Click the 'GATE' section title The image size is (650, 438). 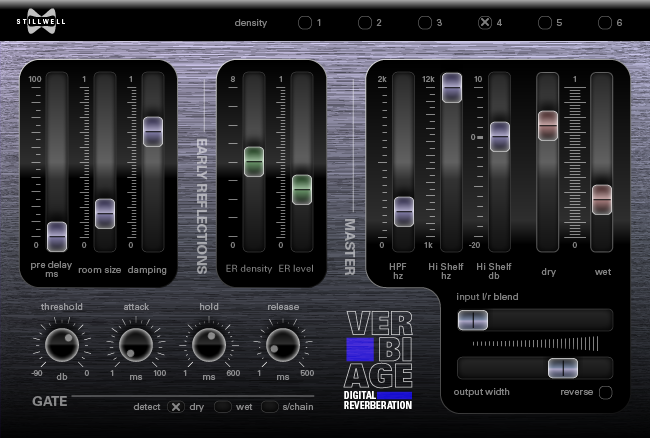point(50,401)
